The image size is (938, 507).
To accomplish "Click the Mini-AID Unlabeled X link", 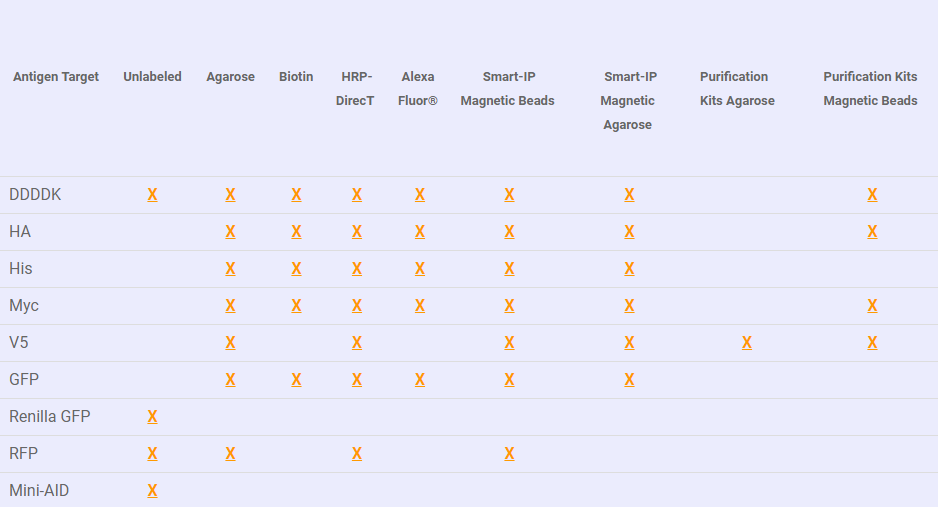I will click(153, 491).
